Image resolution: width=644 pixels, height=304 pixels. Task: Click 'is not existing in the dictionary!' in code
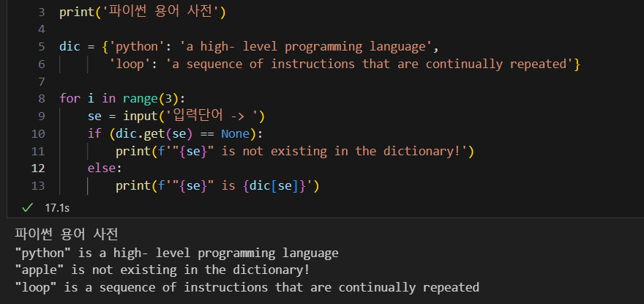tap(340, 151)
